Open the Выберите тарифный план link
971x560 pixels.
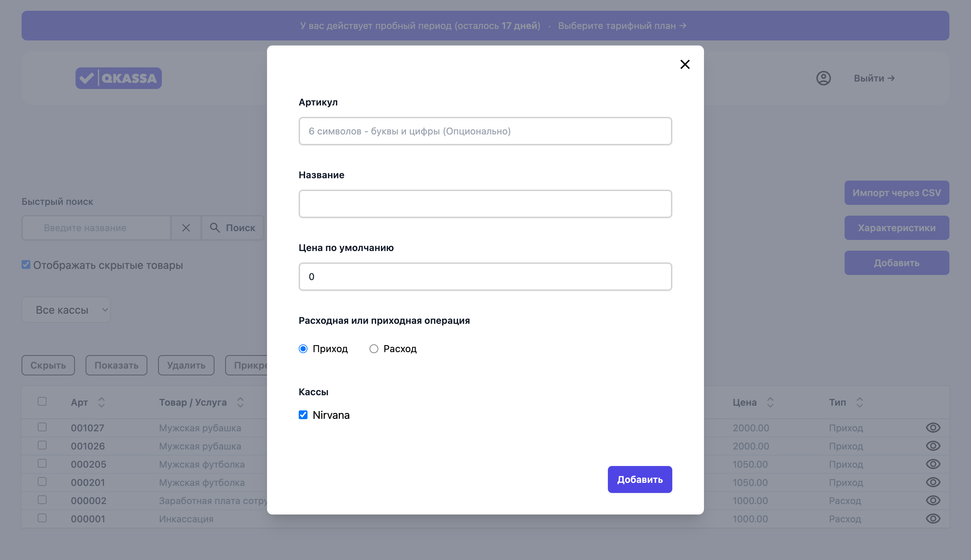pos(622,26)
